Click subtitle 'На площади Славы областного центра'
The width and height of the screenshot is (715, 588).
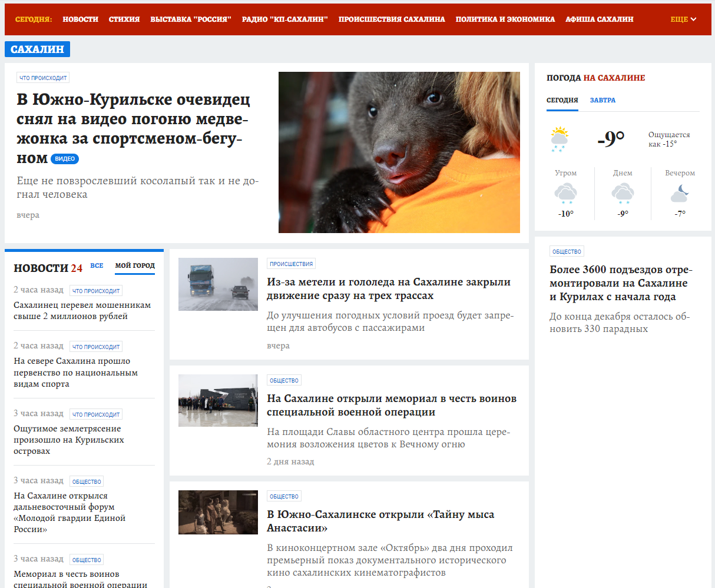pyautogui.click(x=388, y=438)
